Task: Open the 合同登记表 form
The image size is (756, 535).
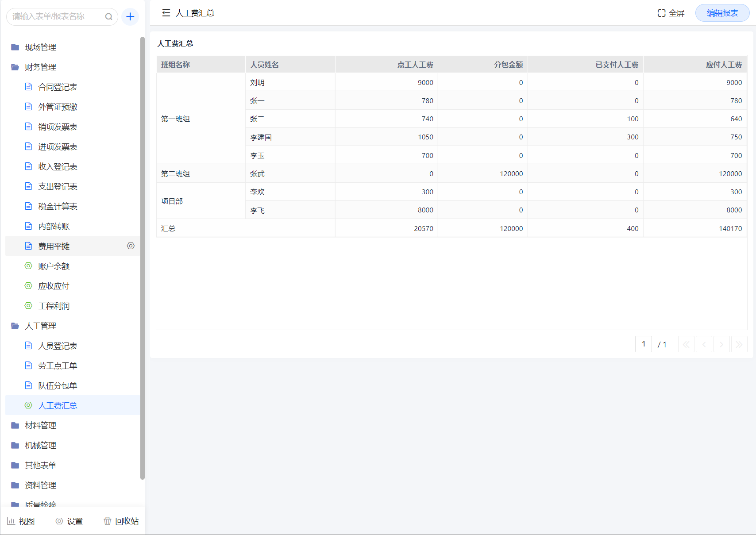Action: pyautogui.click(x=58, y=87)
